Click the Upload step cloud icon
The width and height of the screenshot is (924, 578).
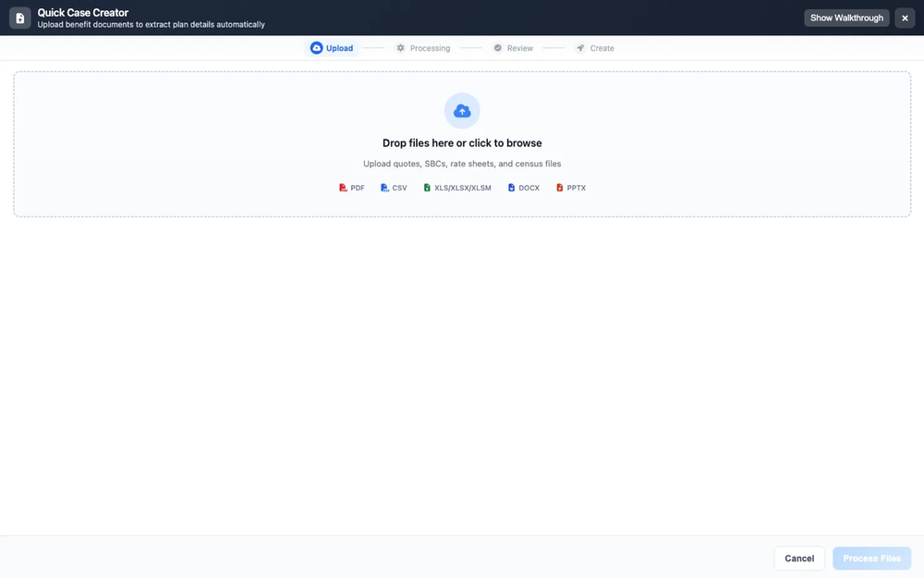tap(316, 48)
